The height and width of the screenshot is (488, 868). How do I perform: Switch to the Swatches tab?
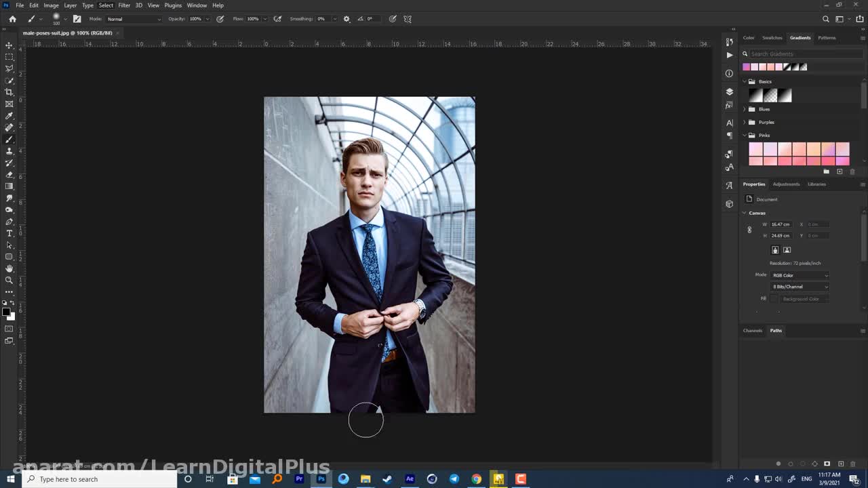point(772,38)
